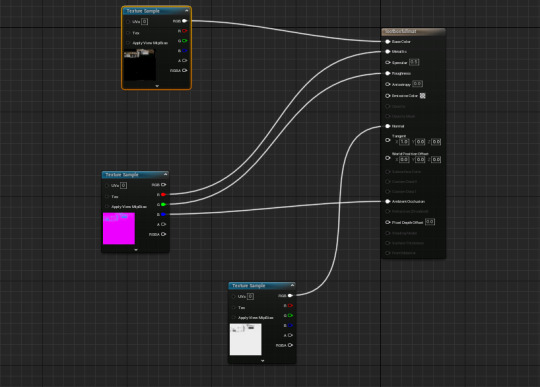Click the Pixel Depth Offset input pin
540x387 pixels.
coord(388,222)
